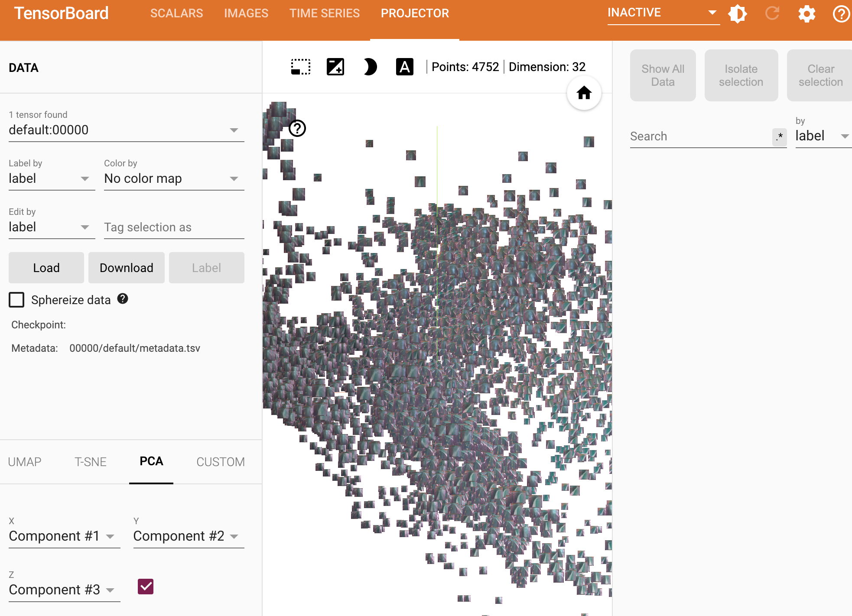Open the header help icon

pyautogui.click(x=841, y=14)
